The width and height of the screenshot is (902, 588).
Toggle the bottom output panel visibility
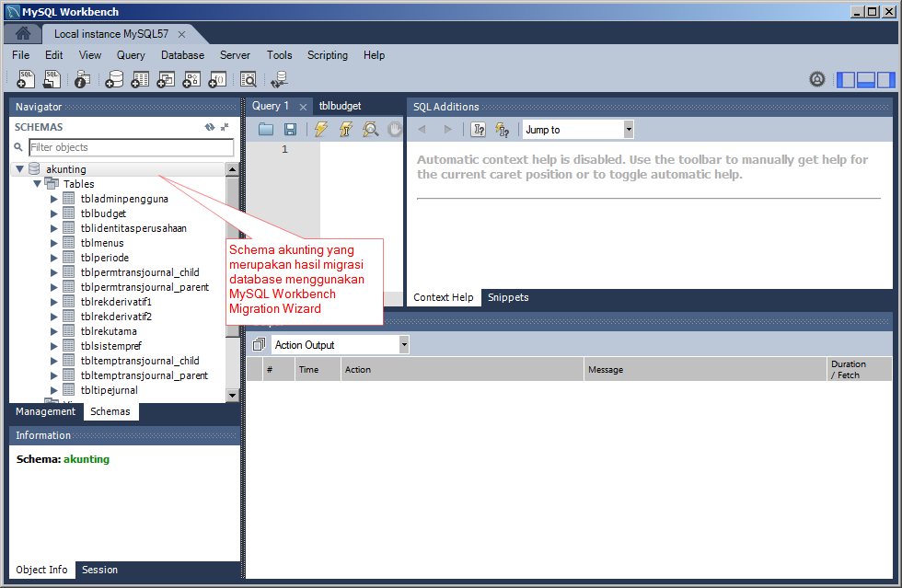pyautogui.click(x=866, y=80)
